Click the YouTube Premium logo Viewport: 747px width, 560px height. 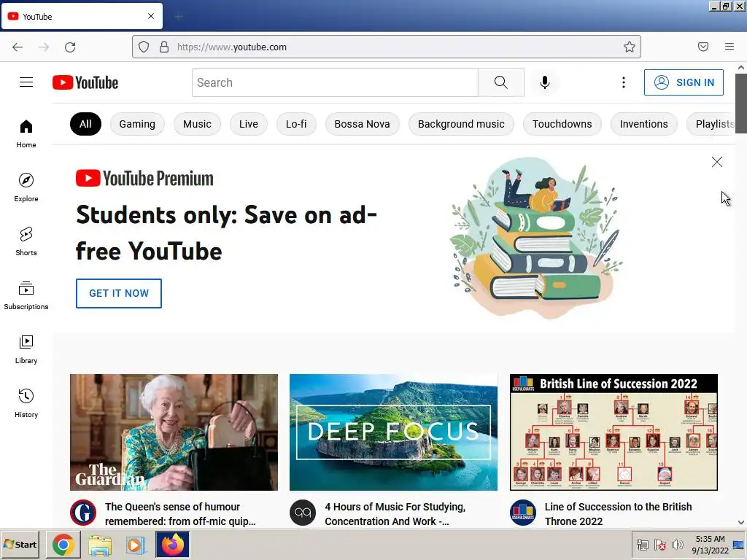(145, 178)
